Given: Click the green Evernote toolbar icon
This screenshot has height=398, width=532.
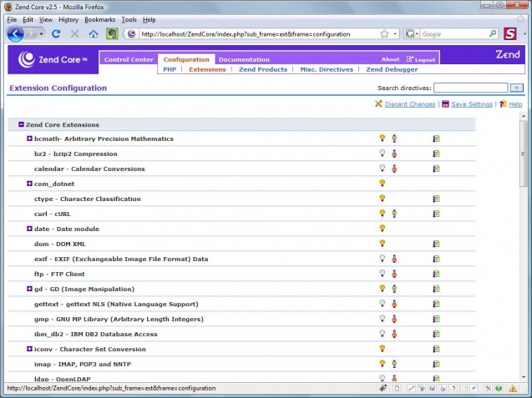Looking at the screenshot, I should pyautogui.click(x=112, y=34).
